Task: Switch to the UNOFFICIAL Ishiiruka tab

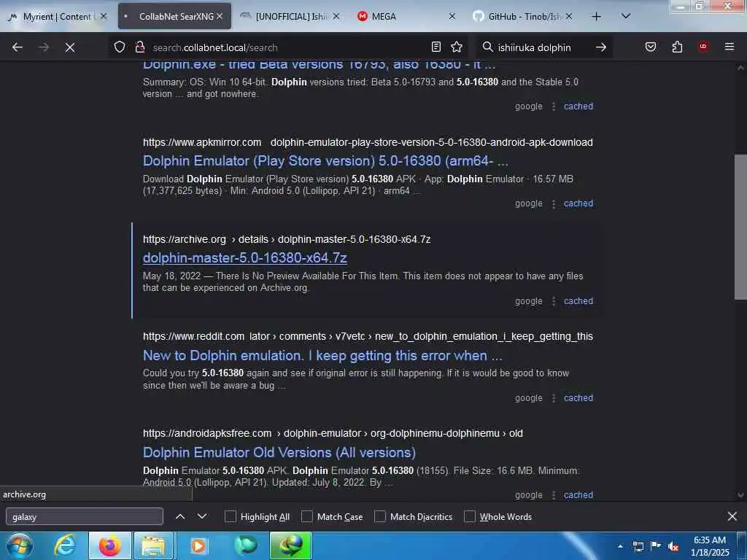Action: 290,17
